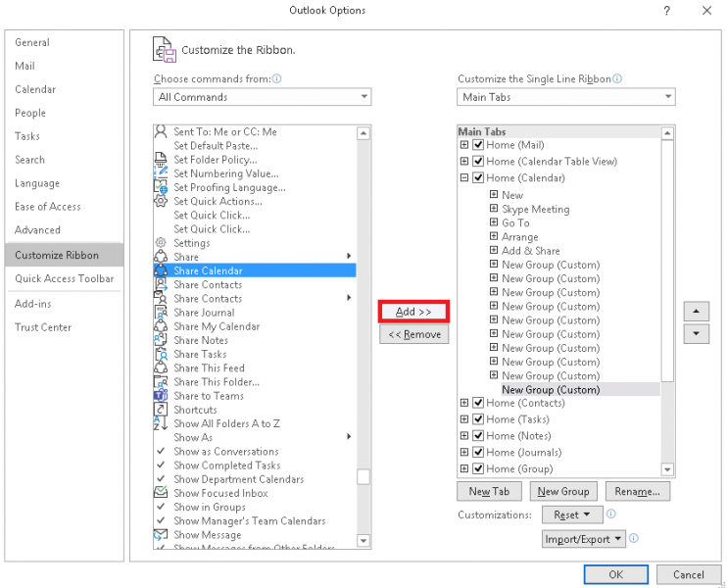The image size is (727, 588).
Task: Click the Set Folder Policy icon
Action: point(161,160)
